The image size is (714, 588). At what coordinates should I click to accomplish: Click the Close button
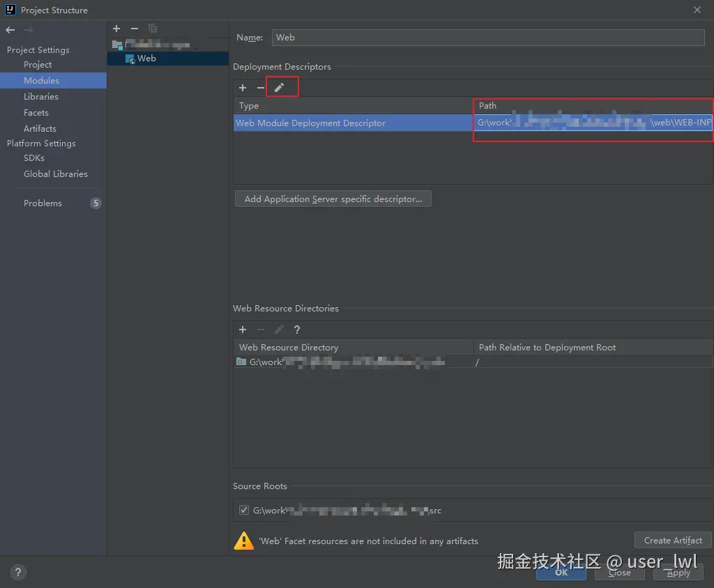pyautogui.click(x=620, y=573)
